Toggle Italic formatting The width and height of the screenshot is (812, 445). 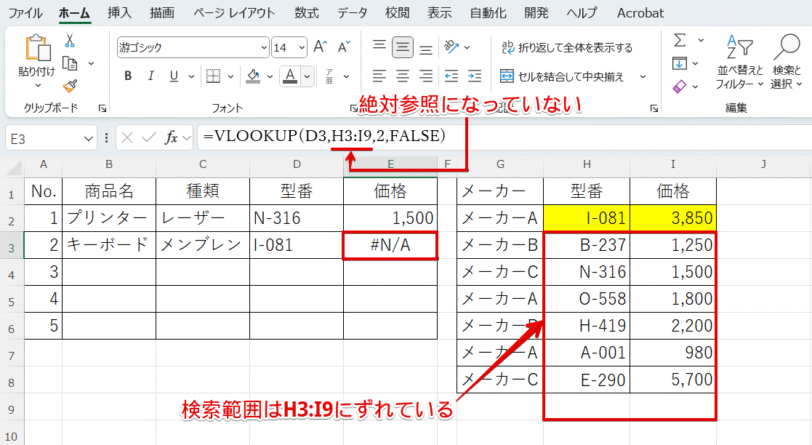pyautogui.click(x=151, y=76)
